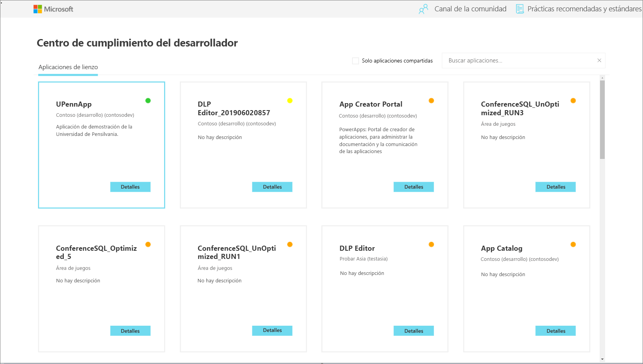Click yellow status dot on DLP Editor_201906020857
643x364 pixels.
pyautogui.click(x=290, y=101)
